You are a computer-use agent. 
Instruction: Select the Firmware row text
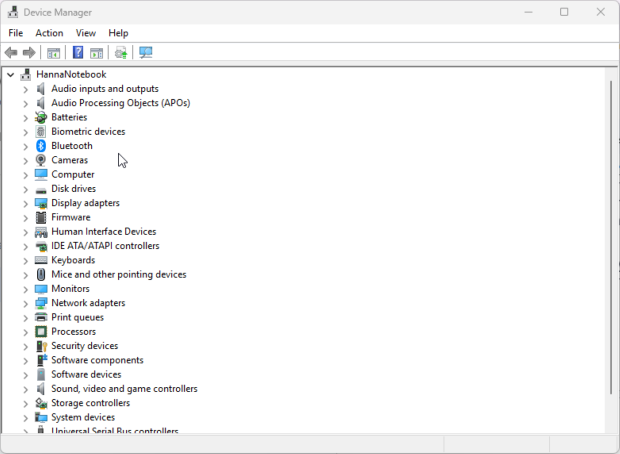[x=71, y=218]
